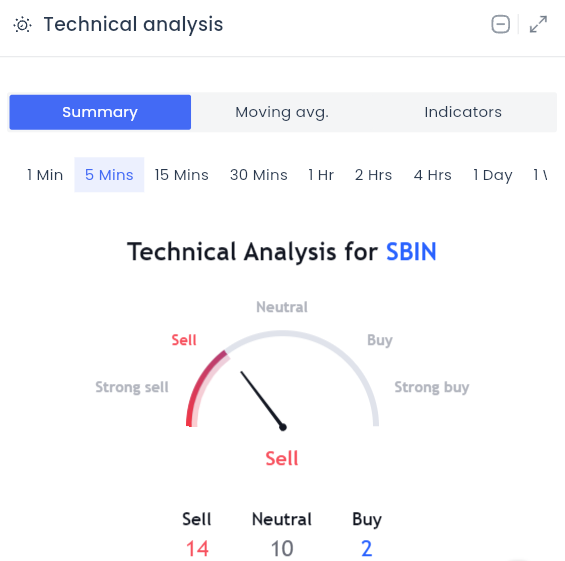Set the timeframe to 1 Day
This screenshot has height=561, width=565.
coord(493,175)
